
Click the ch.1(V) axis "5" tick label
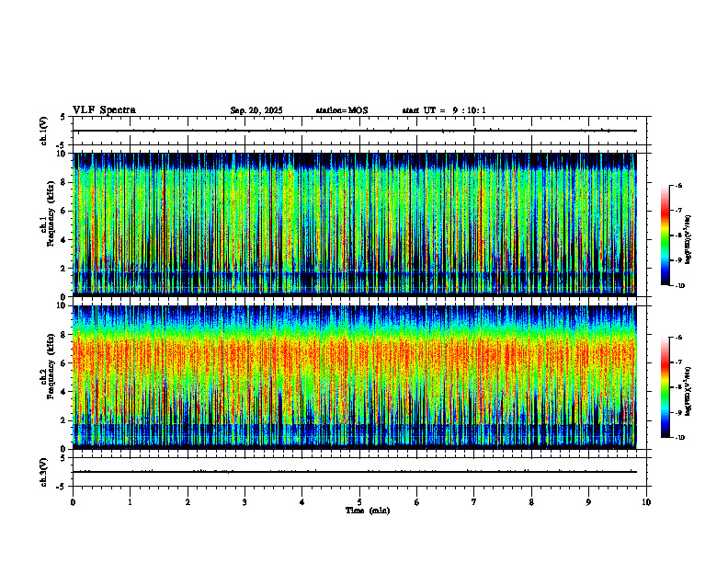tap(63, 117)
